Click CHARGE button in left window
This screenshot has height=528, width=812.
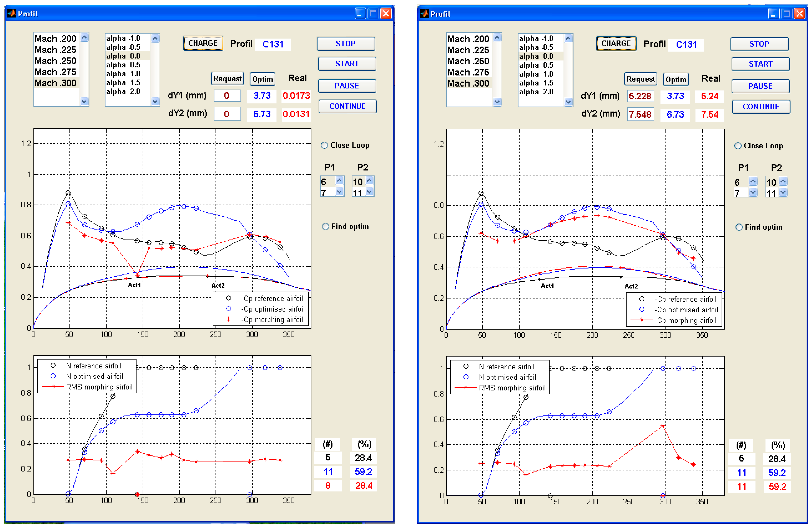[203, 43]
